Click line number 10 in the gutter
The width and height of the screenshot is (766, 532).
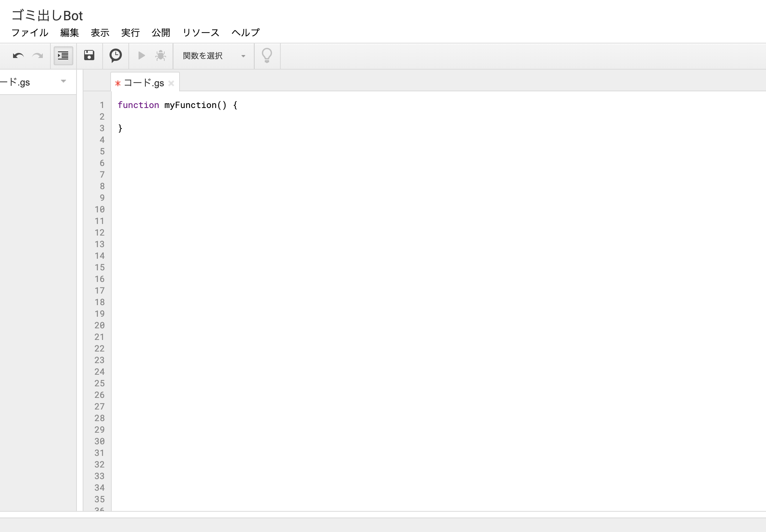pyautogui.click(x=100, y=209)
